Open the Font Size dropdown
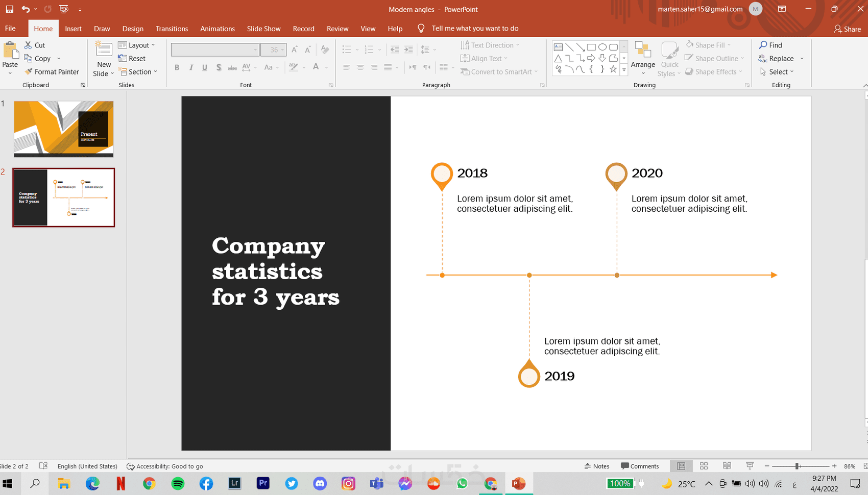The width and height of the screenshot is (868, 495). point(282,49)
